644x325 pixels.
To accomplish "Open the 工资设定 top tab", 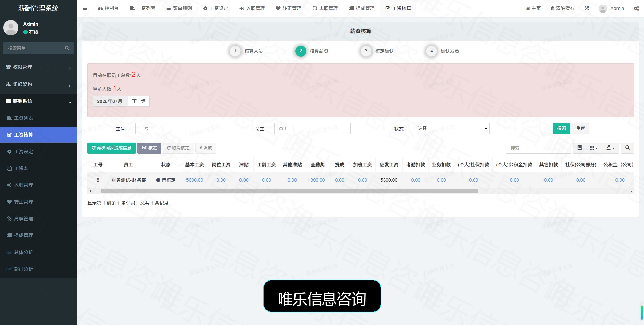I will click(216, 8).
